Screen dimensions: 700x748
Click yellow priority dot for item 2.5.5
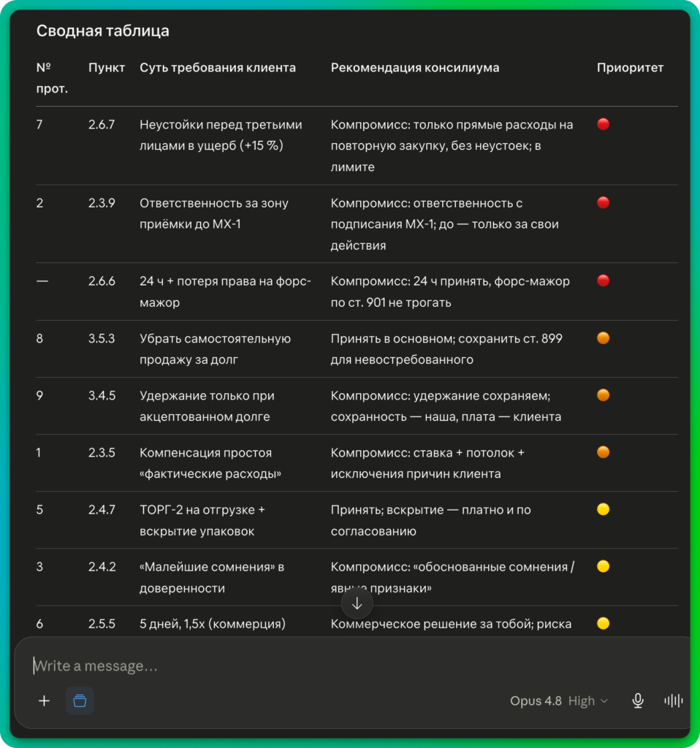tap(603, 624)
